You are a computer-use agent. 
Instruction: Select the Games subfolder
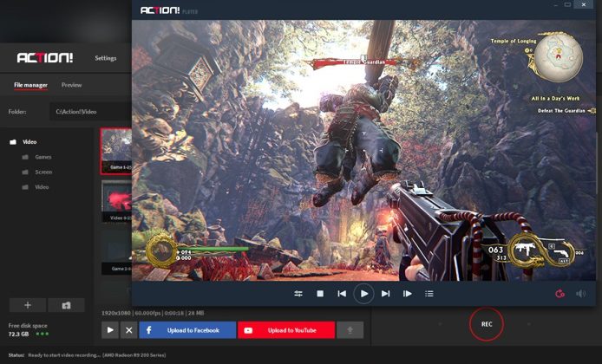36,157
